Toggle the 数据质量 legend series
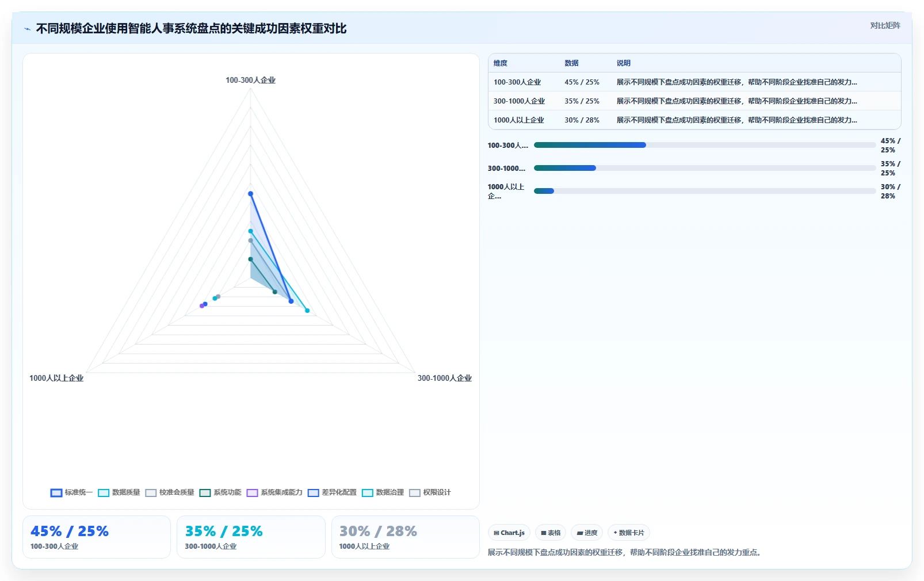Viewport: 924px width, 581px height. click(119, 492)
